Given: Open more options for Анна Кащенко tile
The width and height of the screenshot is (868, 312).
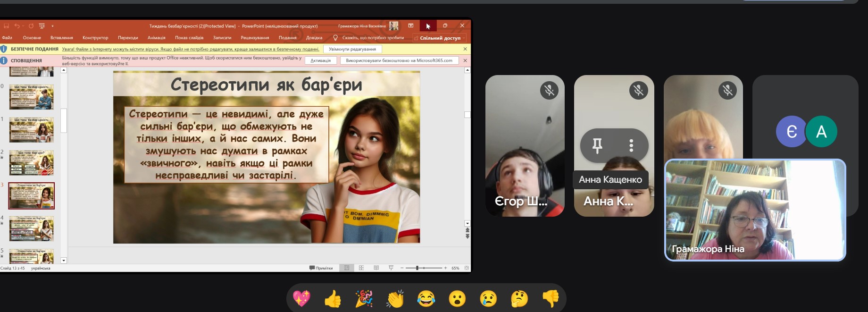Looking at the screenshot, I should [631, 146].
